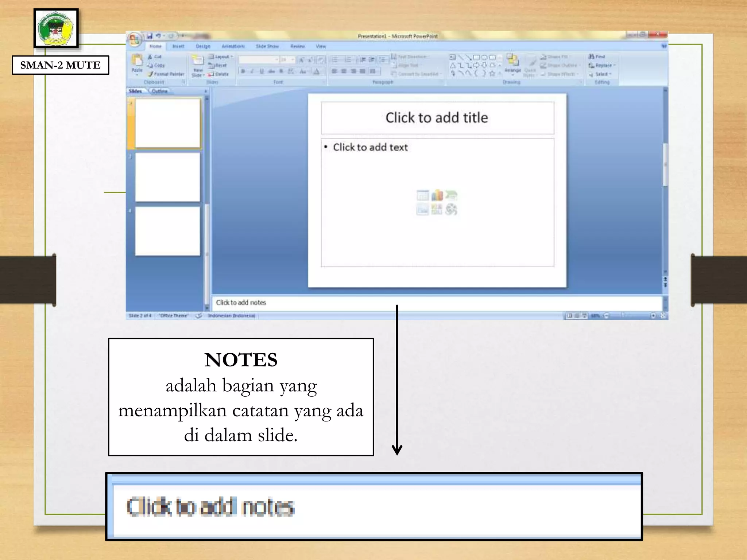747x560 pixels.
Task: Toggle Underline formatting
Action: click(262, 71)
